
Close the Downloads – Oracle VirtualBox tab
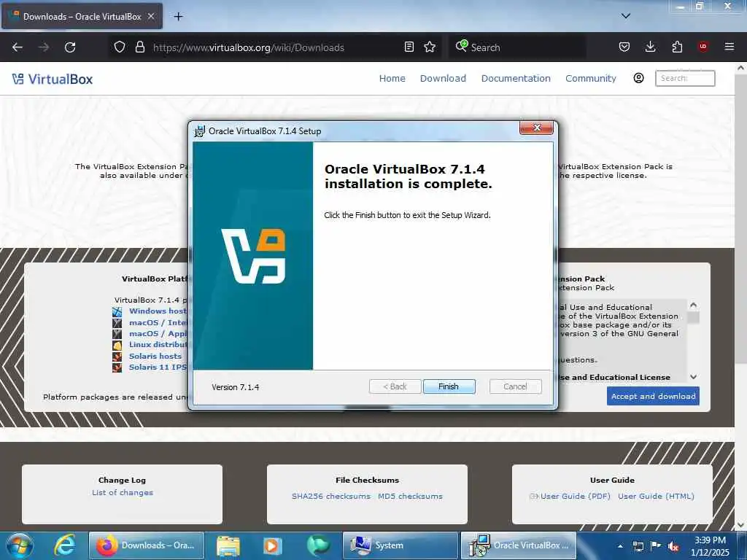coord(151,16)
